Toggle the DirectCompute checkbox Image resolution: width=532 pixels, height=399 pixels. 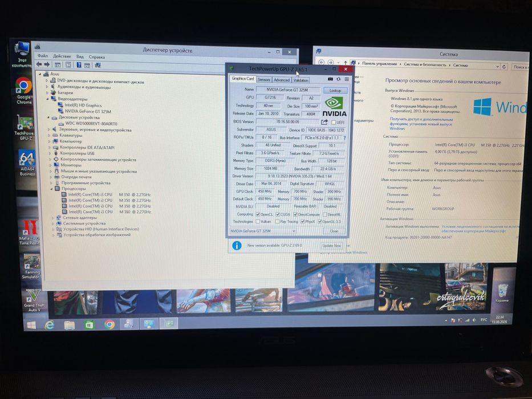point(295,214)
